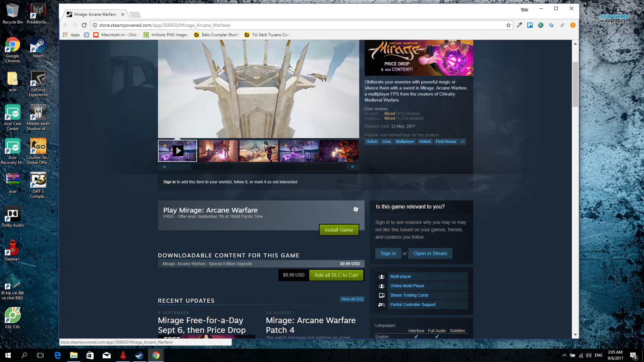Click Sign in link for wishlist
This screenshot has height=362, width=644.
coord(169,182)
